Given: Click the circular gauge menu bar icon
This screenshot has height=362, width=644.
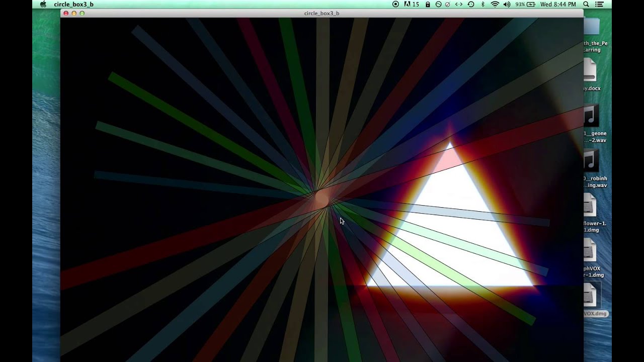Looking at the screenshot, I should coord(438,4).
